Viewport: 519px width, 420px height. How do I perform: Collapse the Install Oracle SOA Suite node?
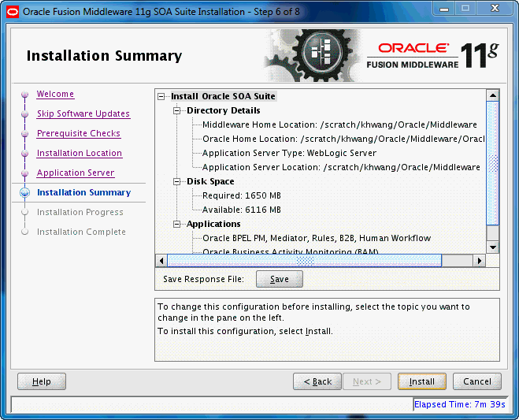click(161, 97)
